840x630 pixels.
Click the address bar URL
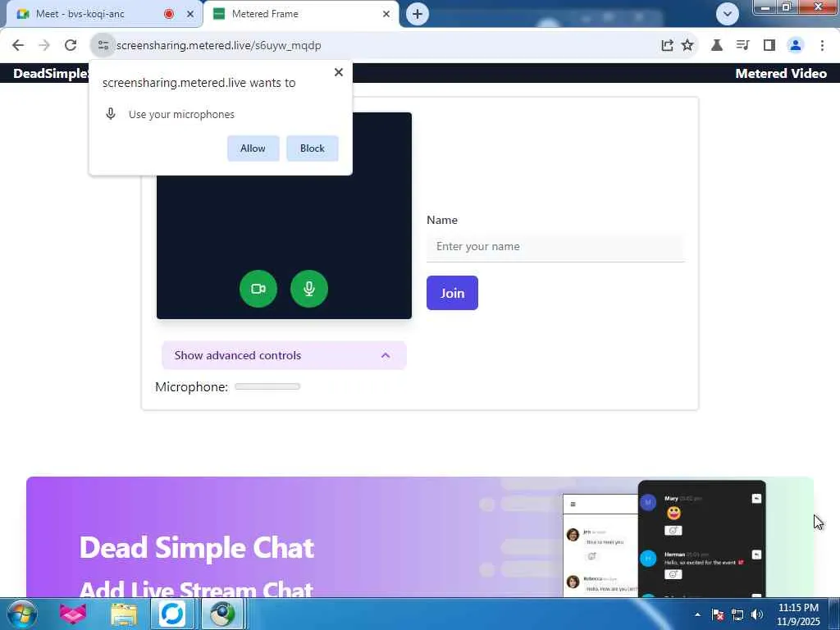click(x=218, y=46)
